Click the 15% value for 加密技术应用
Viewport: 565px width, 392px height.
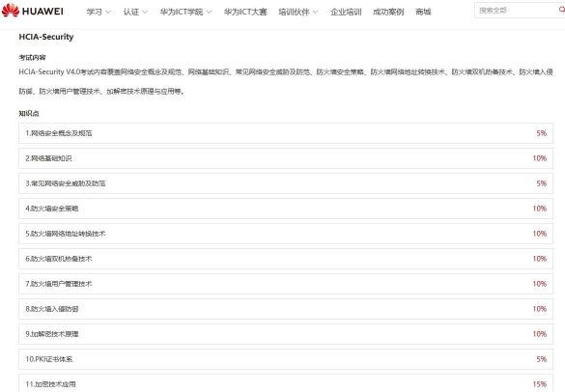[x=540, y=384]
